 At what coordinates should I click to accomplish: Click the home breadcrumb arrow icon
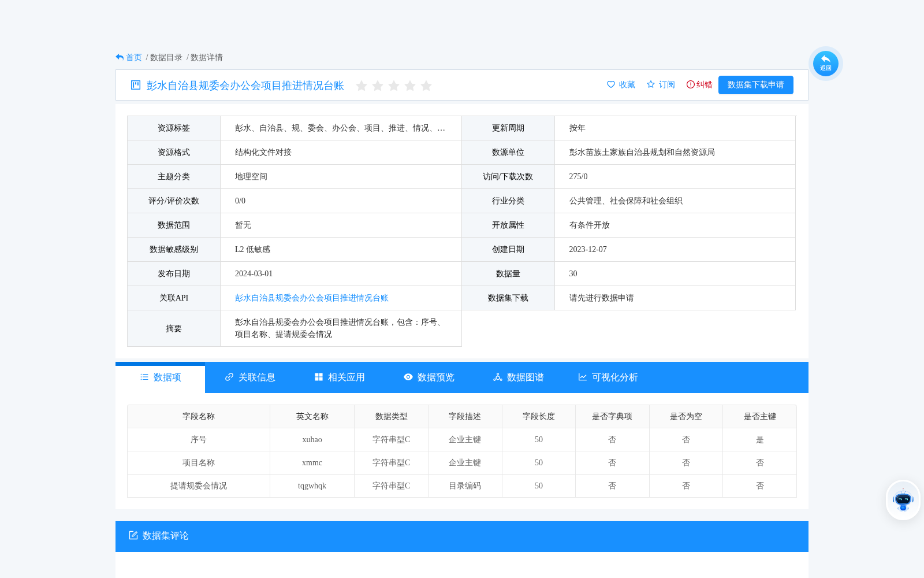click(x=120, y=57)
